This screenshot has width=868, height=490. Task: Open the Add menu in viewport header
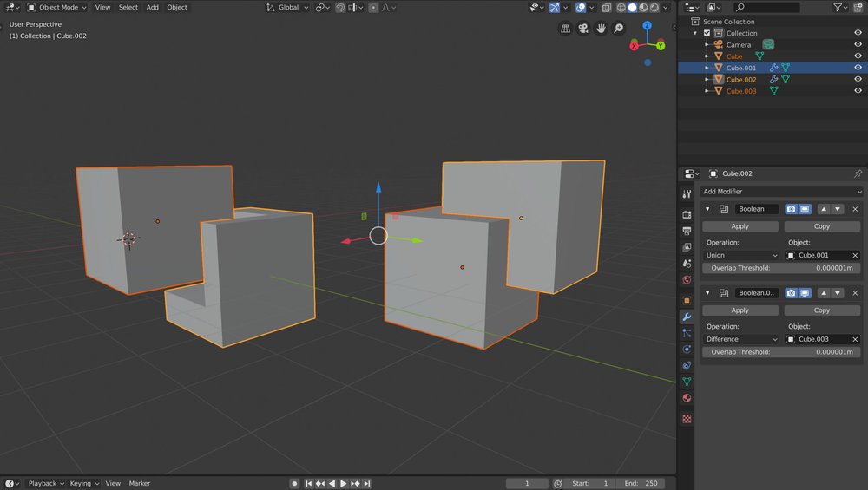(152, 7)
